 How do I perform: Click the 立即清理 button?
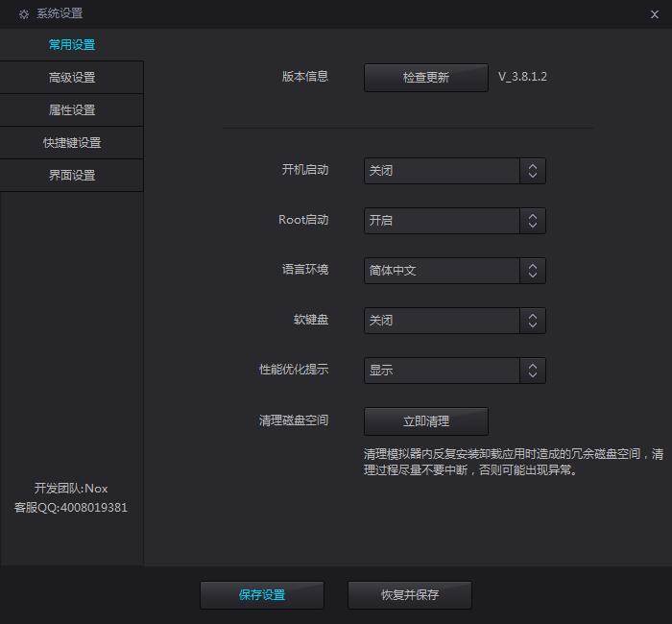click(426, 421)
